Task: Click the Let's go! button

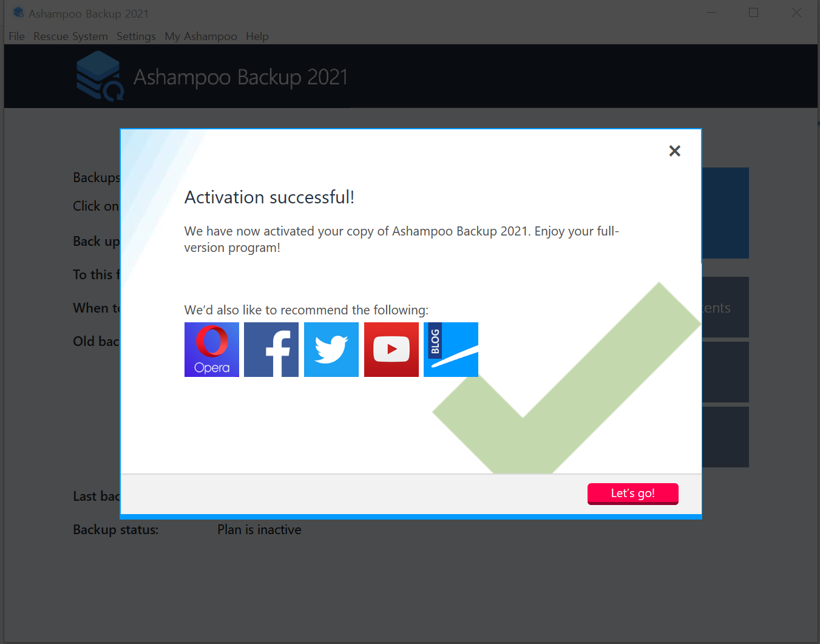Action: 633,493
